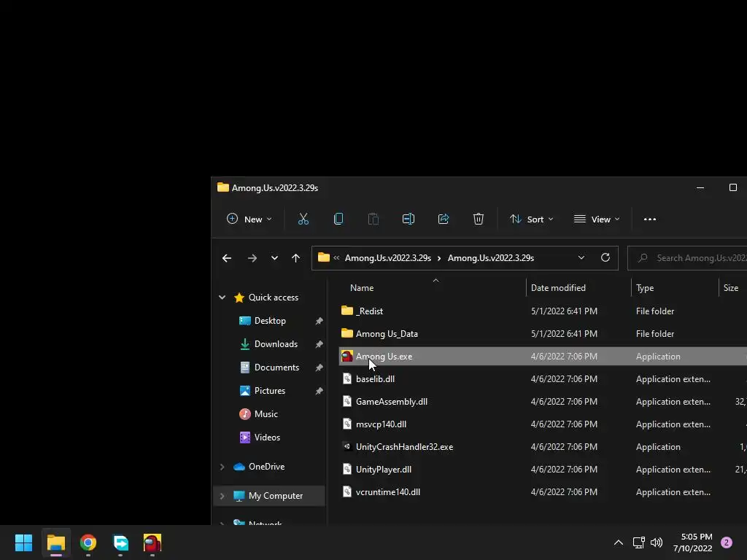Open the notifications badge

coord(726,542)
